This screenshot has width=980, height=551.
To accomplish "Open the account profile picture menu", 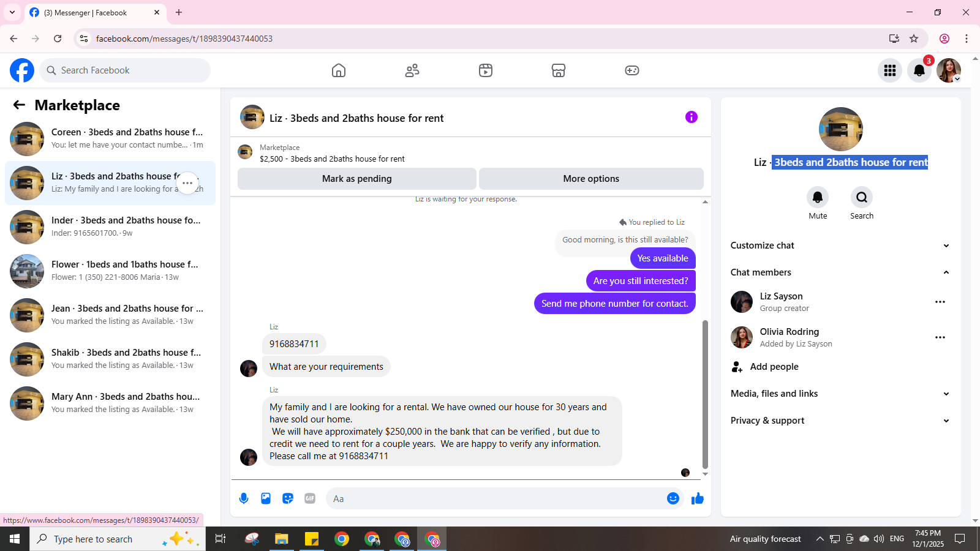I will [x=949, y=70].
